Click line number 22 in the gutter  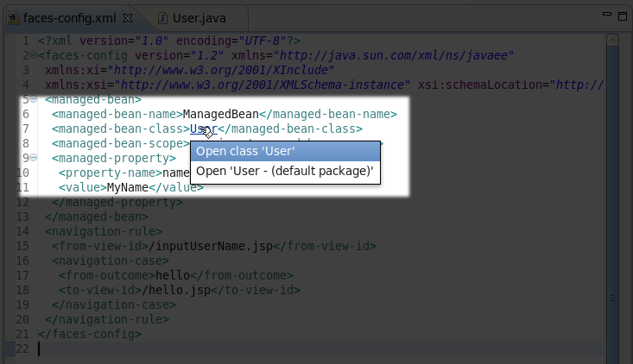coord(22,348)
